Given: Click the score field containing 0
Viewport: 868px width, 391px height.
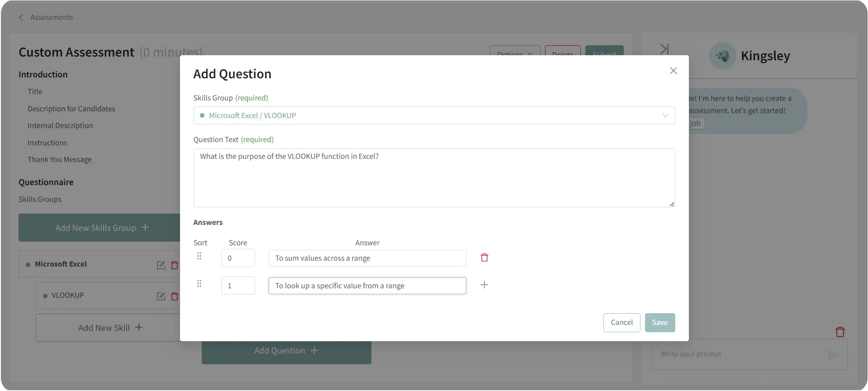Looking at the screenshot, I should [238, 258].
